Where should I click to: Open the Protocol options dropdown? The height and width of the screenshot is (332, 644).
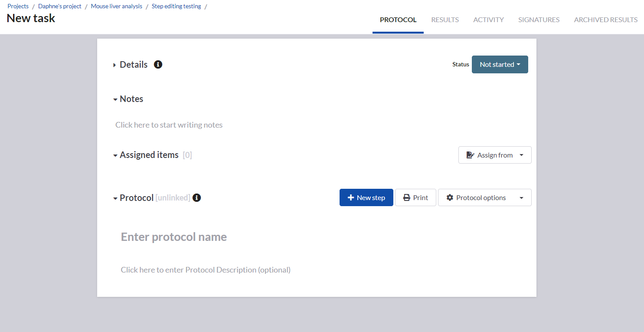[x=484, y=197]
